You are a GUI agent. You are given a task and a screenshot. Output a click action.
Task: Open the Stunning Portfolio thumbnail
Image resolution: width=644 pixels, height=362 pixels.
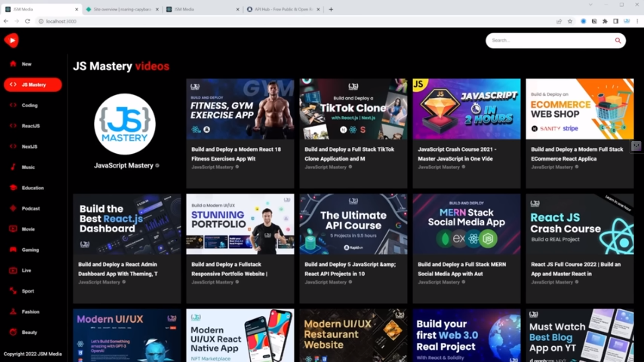[240, 224]
